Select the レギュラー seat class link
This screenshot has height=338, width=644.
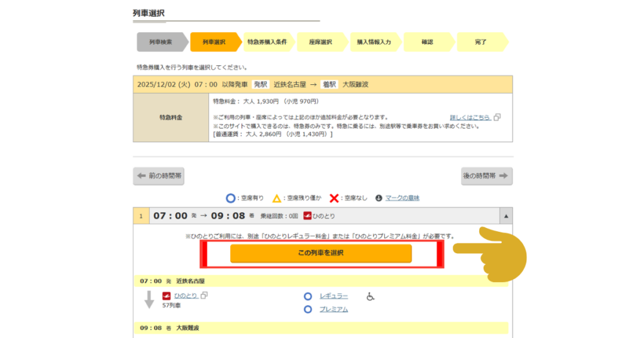[333, 296]
